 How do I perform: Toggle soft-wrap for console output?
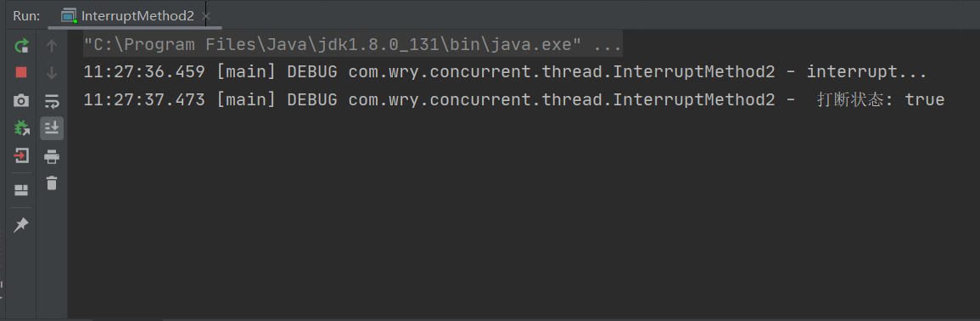point(52,101)
